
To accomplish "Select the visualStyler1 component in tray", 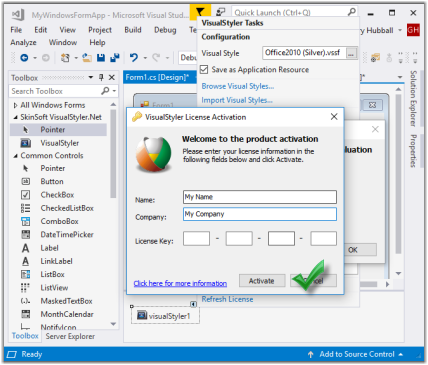I will 164,316.
